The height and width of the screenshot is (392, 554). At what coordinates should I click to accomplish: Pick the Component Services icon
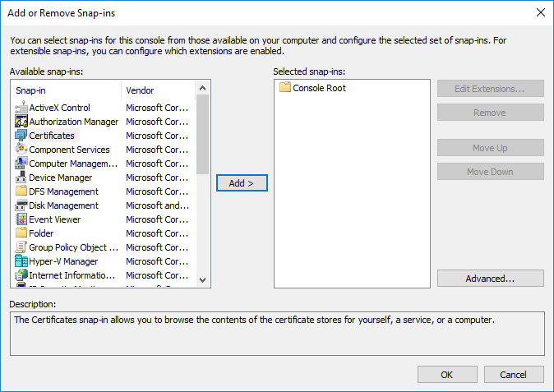[x=21, y=149]
